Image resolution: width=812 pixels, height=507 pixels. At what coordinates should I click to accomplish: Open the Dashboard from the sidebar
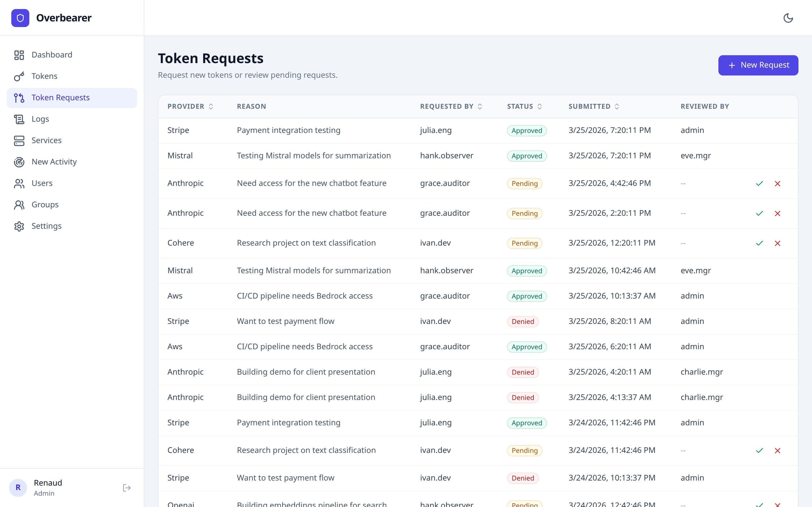click(x=52, y=55)
